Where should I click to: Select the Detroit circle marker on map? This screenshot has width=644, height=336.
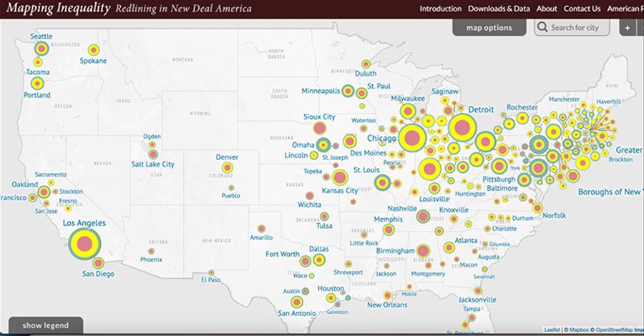[462, 128]
